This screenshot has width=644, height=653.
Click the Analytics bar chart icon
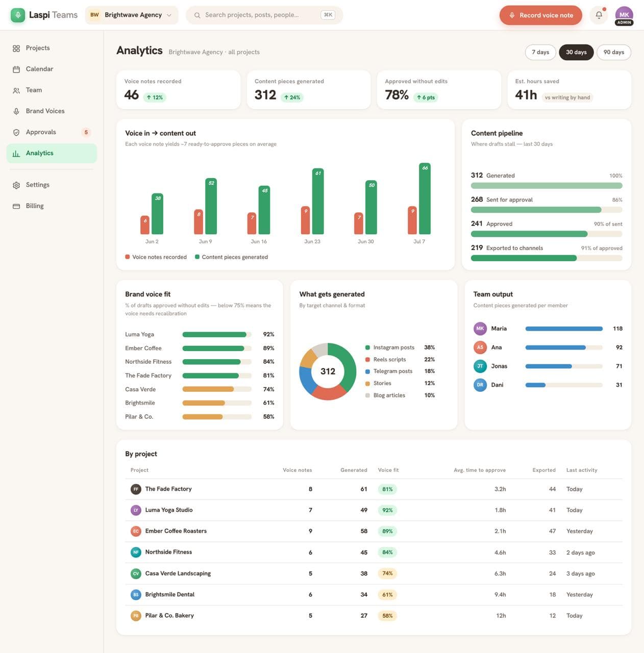[x=16, y=153]
